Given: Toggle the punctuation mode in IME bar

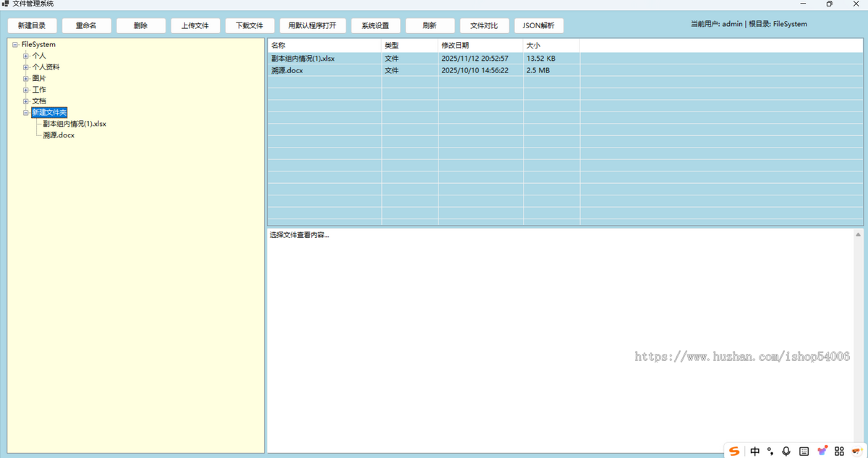Looking at the screenshot, I should pyautogui.click(x=770, y=451).
